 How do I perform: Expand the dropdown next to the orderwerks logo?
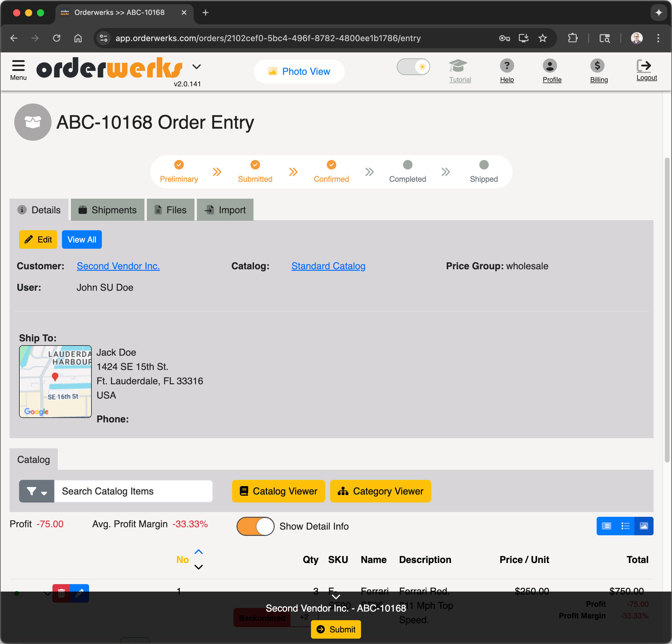pos(197,66)
